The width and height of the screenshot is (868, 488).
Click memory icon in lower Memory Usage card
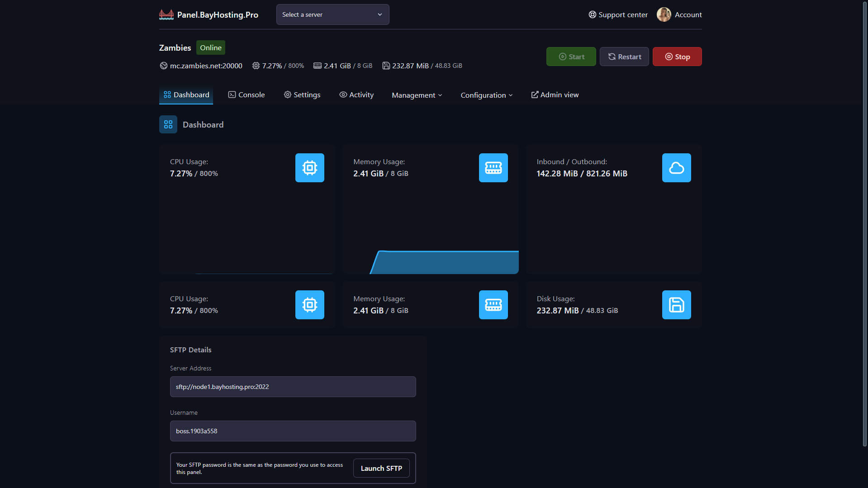pos(493,305)
